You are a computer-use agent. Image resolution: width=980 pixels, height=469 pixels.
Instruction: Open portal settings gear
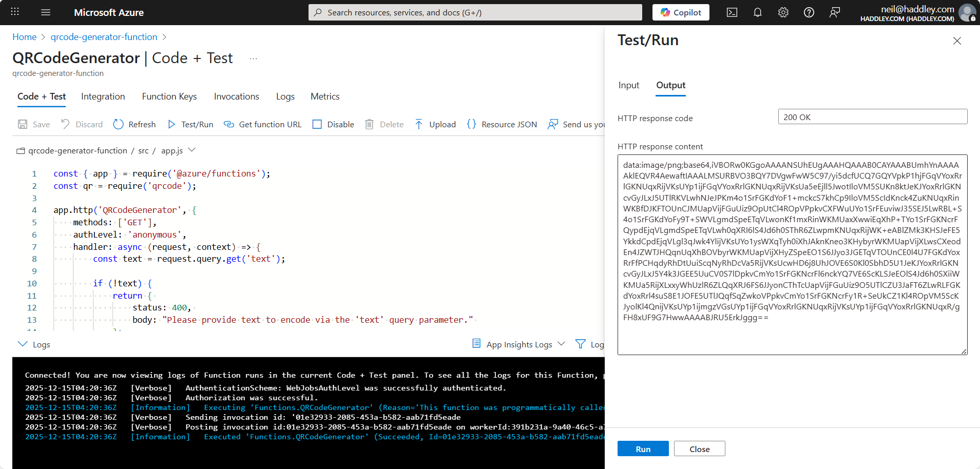point(783,12)
